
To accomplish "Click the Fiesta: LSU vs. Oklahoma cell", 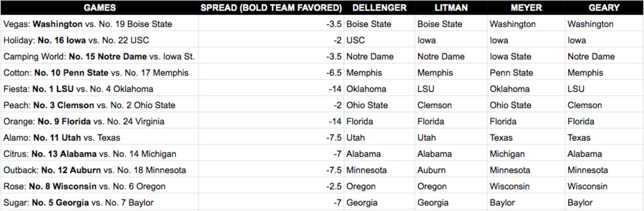I will point(100,89).
